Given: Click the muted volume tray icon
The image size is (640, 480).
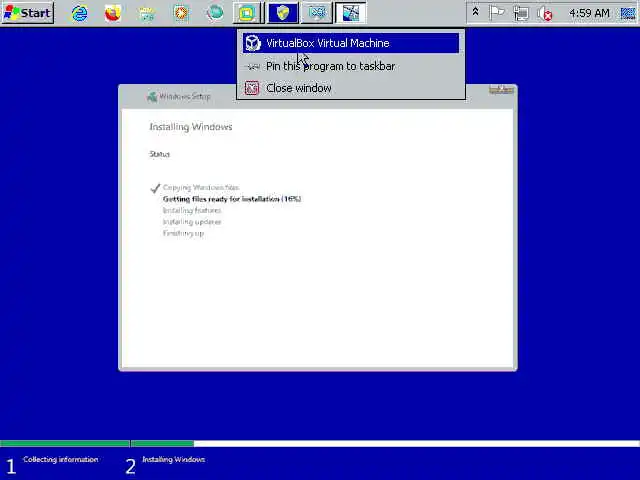Looking at the screenshot, I should [544, 14].
